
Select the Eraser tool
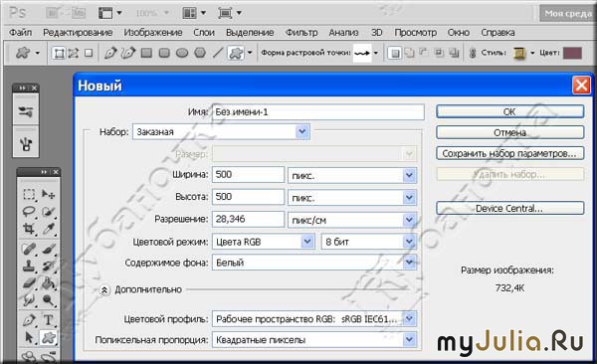[29, 283]
